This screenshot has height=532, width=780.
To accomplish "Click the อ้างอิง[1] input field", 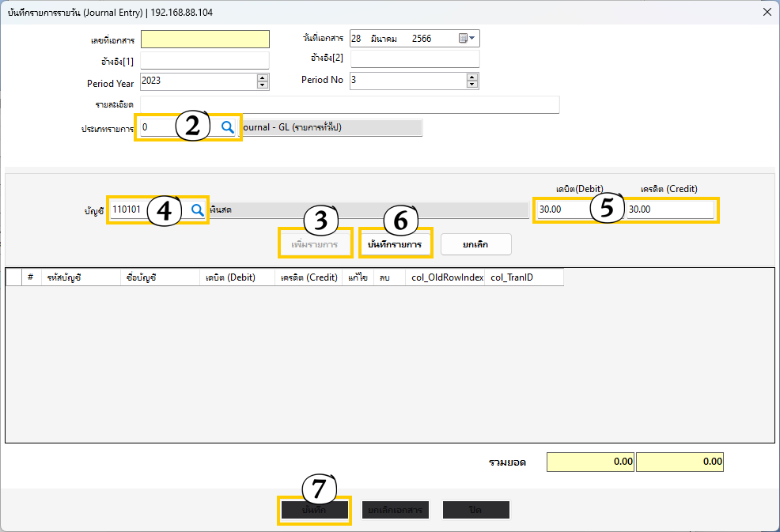I will (x=205, y=60).
